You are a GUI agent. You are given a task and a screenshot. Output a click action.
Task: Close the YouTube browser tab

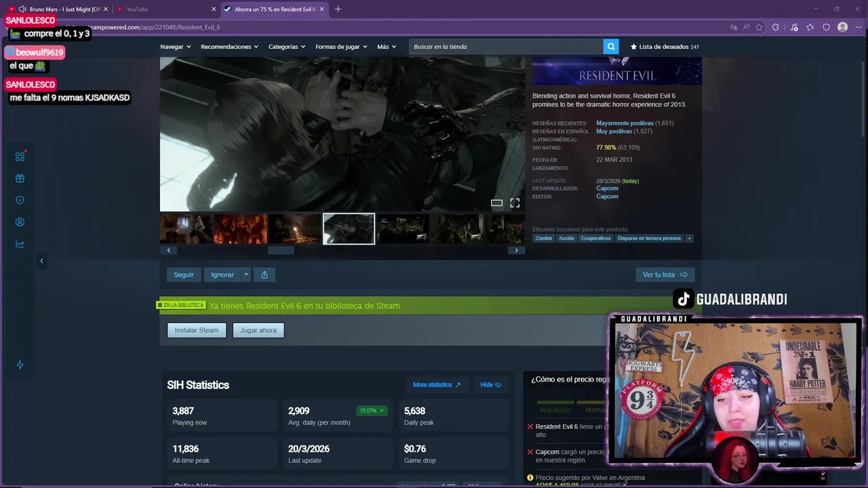click(214, 9)
